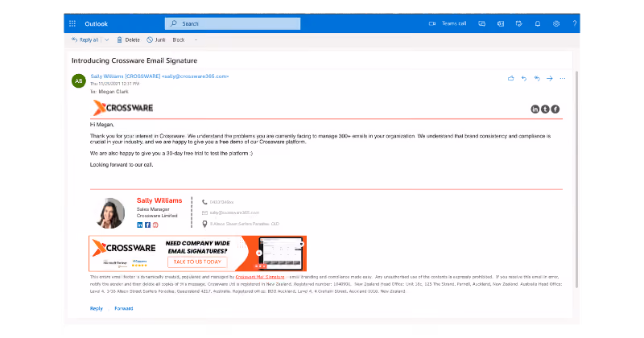Click the red Sally Williams signature name
Image resolution: width=644 pixels, height=338 pixels.
[159, 200]
